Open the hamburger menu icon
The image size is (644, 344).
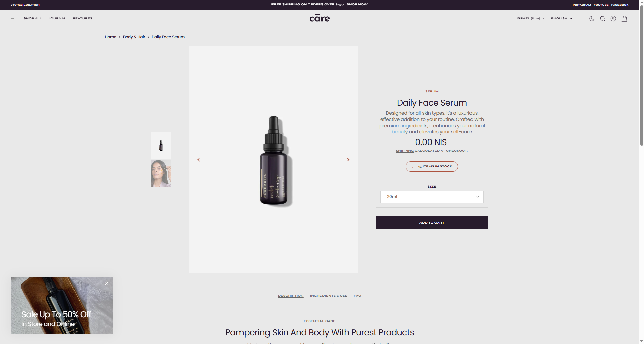point(13,18)
